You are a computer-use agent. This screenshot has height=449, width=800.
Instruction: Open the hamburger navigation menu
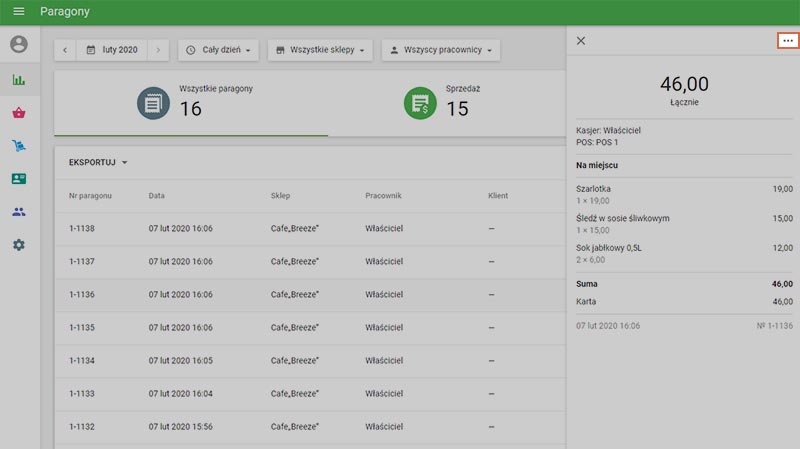pos(18,12)
